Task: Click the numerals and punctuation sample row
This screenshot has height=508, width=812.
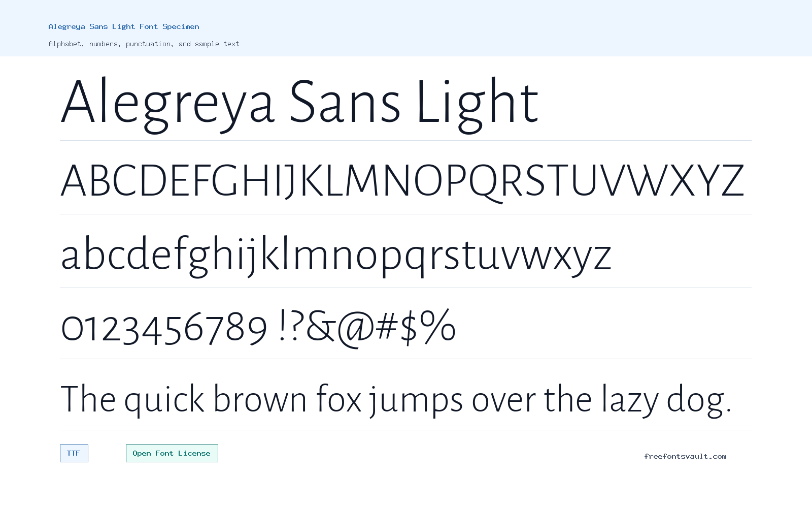Action: pyautogui.click(x=258, y=328)
